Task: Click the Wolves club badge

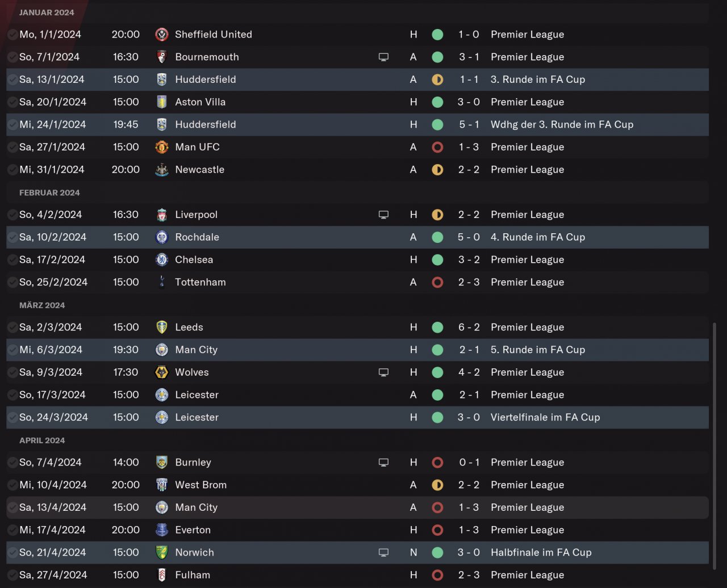Action: click(162, 372)
